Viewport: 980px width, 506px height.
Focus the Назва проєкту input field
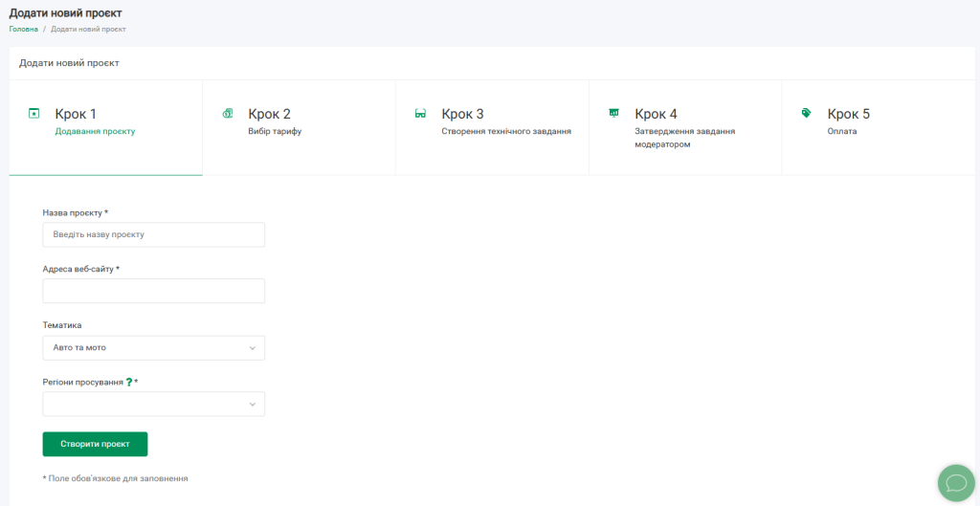153,234
